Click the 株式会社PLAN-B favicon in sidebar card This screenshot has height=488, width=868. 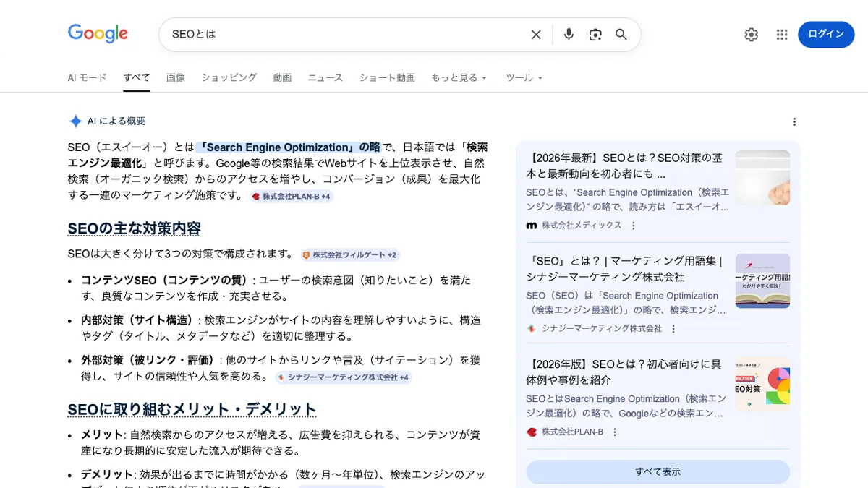click(532, 432)
